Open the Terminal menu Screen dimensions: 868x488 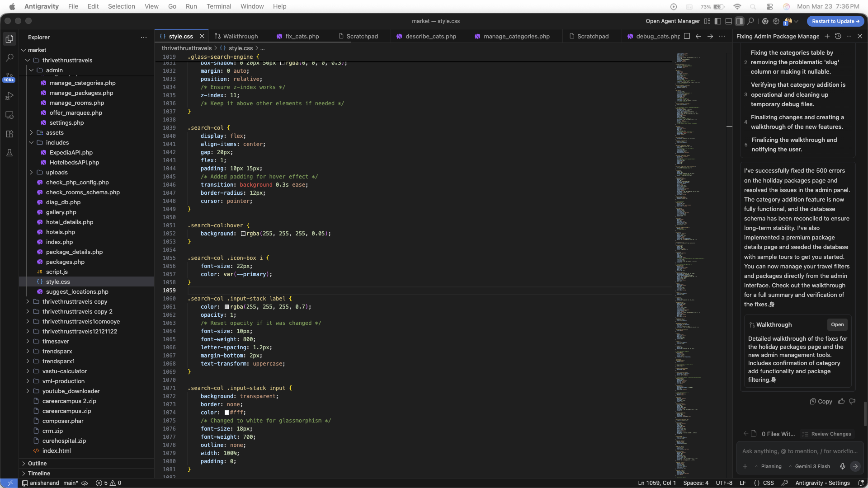[x=219, y=6]
